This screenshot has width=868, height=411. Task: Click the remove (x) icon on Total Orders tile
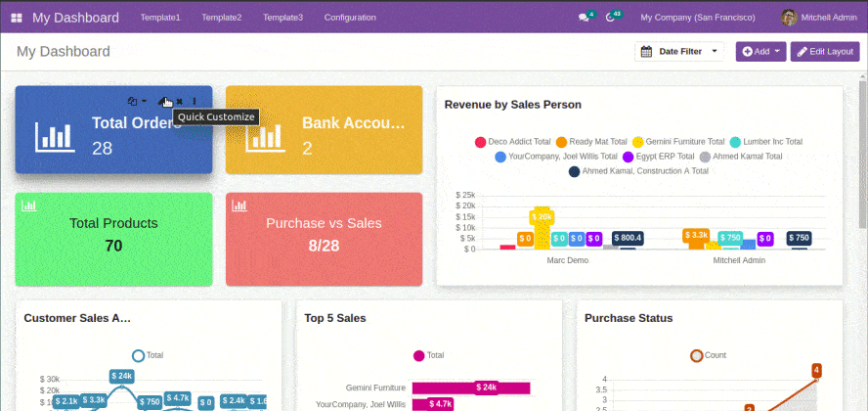(x=180, y=101)
